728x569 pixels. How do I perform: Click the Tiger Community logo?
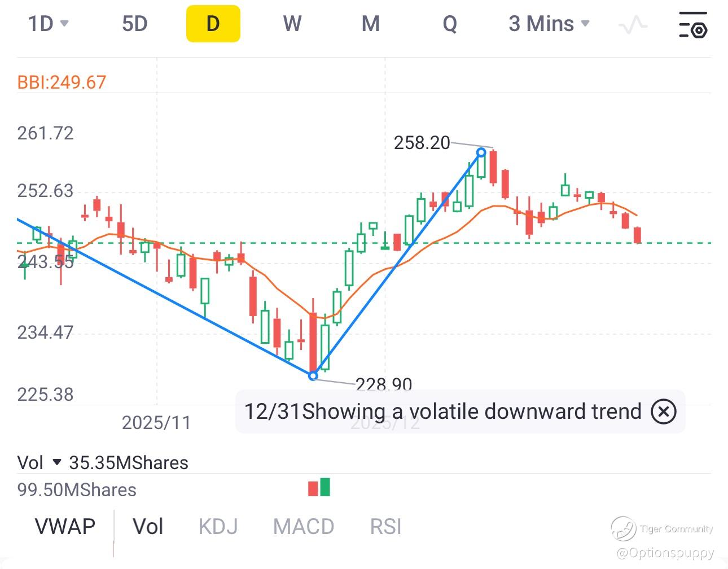coord(624,529)
